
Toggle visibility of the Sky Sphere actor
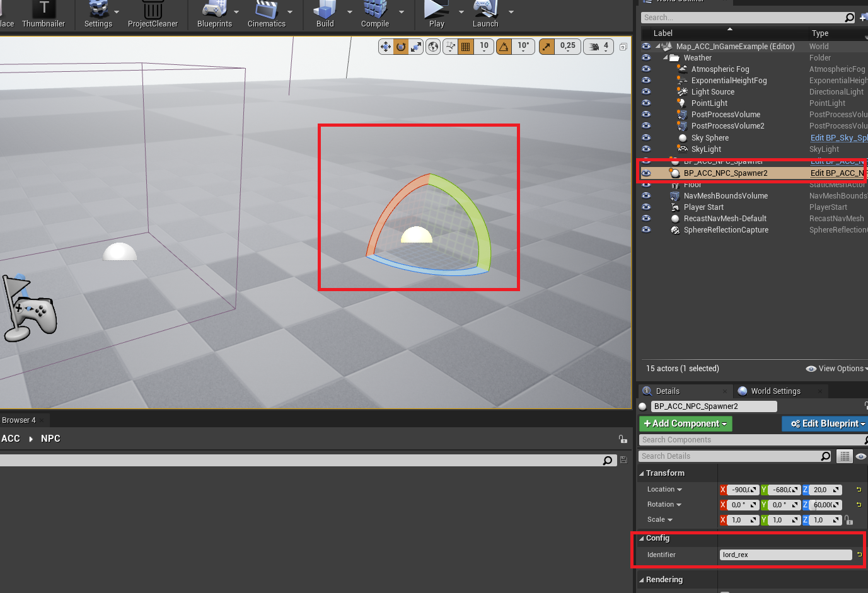[x=646, y=137]
